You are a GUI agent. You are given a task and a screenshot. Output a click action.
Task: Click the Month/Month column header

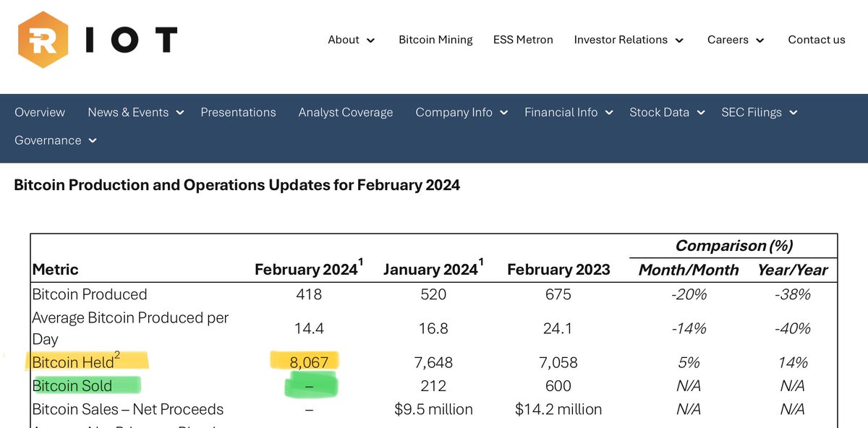(689, 270)
